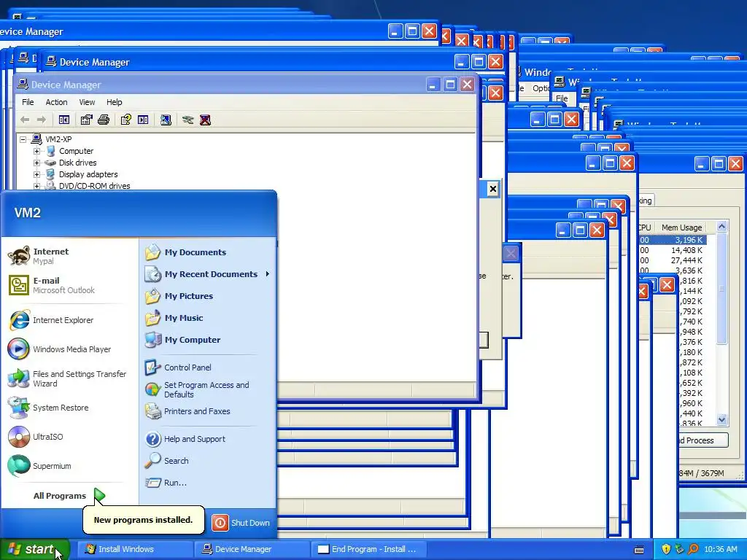747x560 pixels.
Task: Click Task Manager process list scroll-down arrow
Action: pyautogui.click(x=721, y=419)
